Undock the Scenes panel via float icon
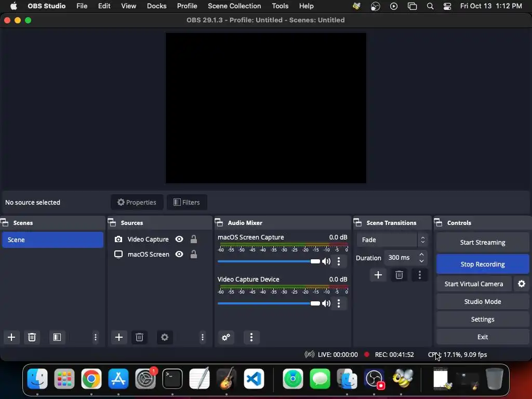Screen dimensions: 532x399 (x=4, y=222)
